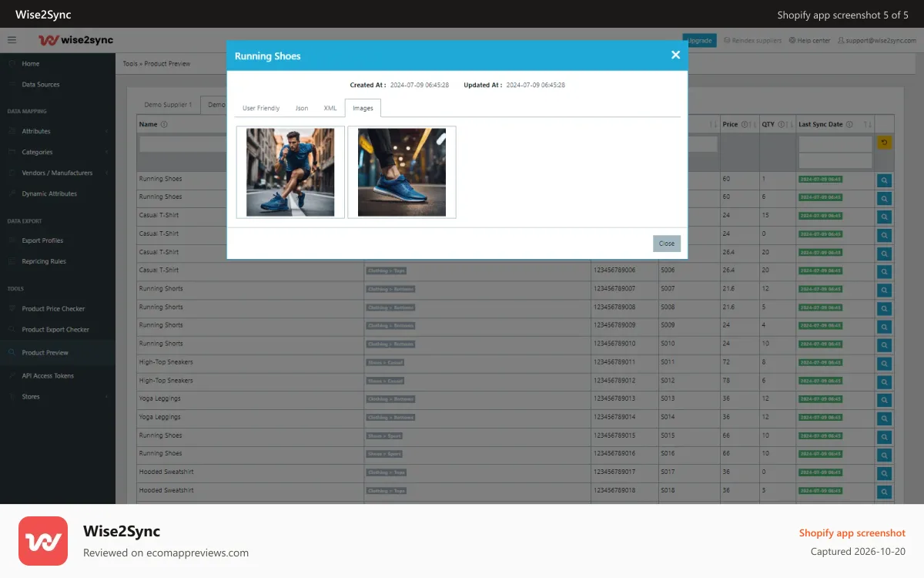Open preview icon for SKU S013 row
924x578 pixels.
coord(885,400)
